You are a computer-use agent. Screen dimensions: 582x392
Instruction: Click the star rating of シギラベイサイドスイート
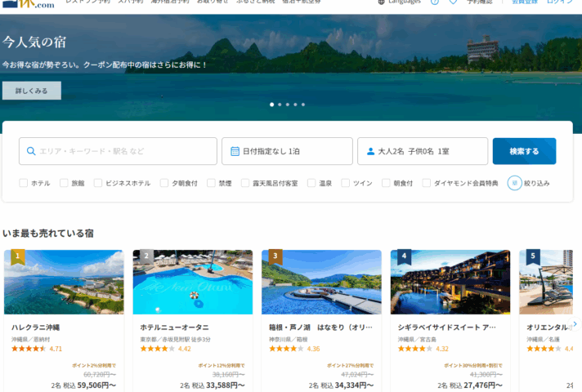point(415,349)
